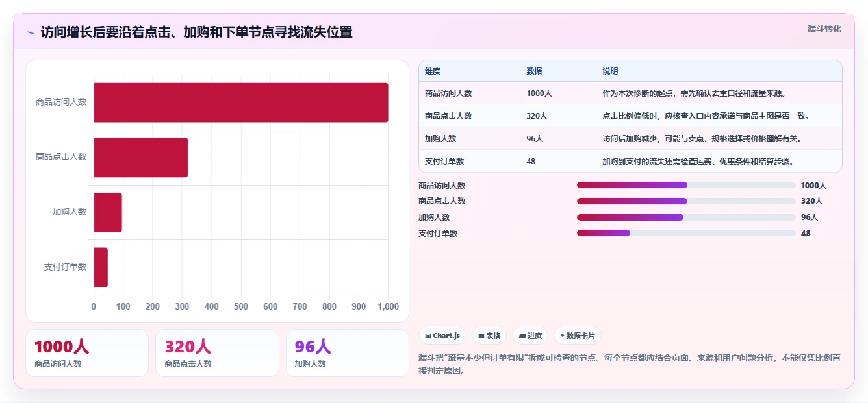Click the 加购人数 progress bar
The image size is (868, 403).
click(x=686, y=217)
